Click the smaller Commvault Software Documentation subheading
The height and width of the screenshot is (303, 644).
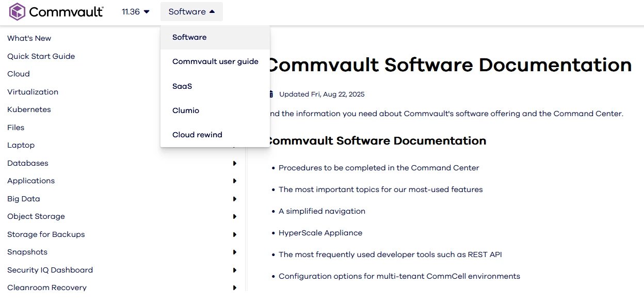point(375,141)
